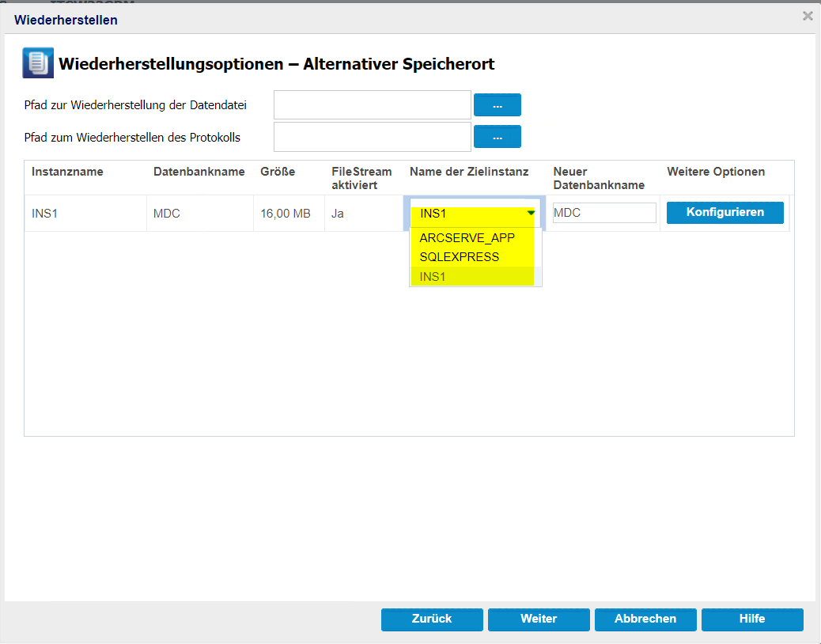Browse for the Datendatei restore path
This screenshot has height=644, width=821.
coord(497,105)
